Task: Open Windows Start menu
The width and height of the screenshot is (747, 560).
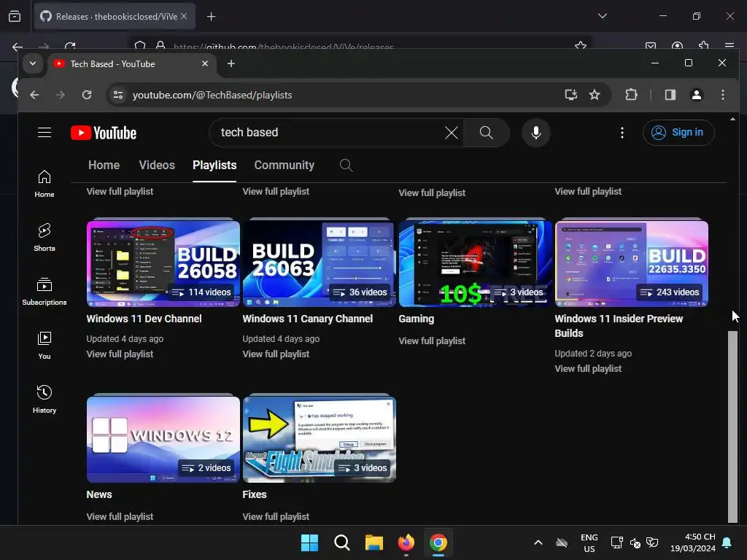Action: pyautogui.click(x=309, y=542)
